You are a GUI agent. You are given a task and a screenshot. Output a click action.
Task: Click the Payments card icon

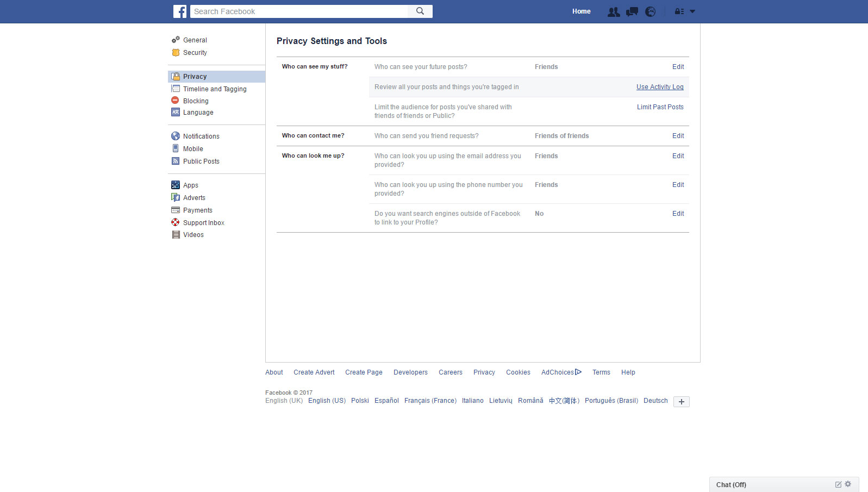176,210
